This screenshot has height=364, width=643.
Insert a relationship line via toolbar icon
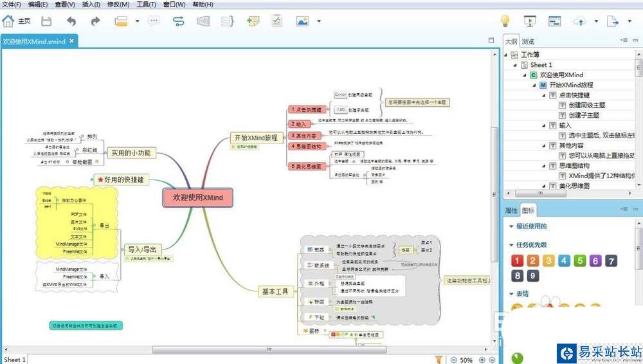coord(178,21)
